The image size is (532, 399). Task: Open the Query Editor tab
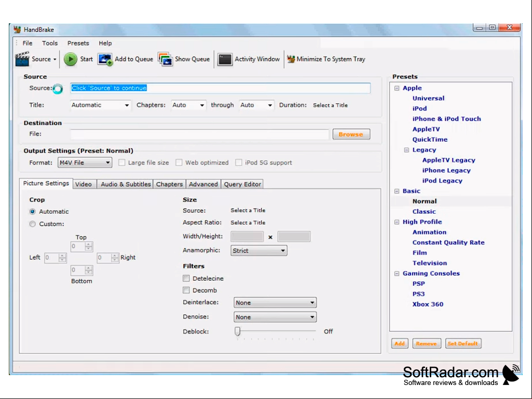click(242, 184)
